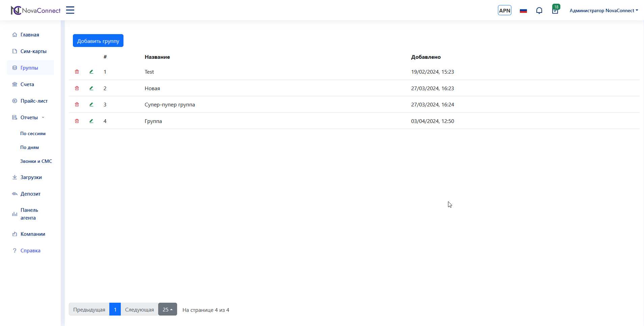Click the APN icon in header
The height and width of the screenshot is (326, 644).
pos(504,10)
